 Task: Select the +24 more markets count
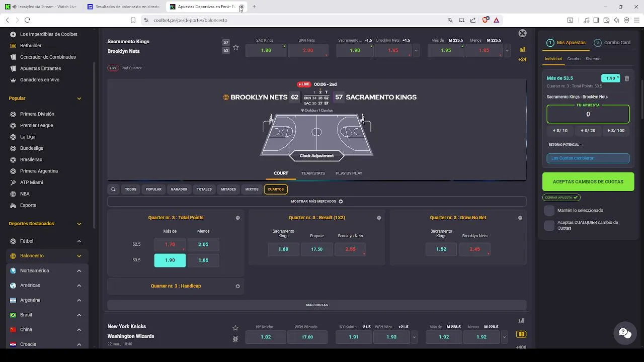[522, 59]
